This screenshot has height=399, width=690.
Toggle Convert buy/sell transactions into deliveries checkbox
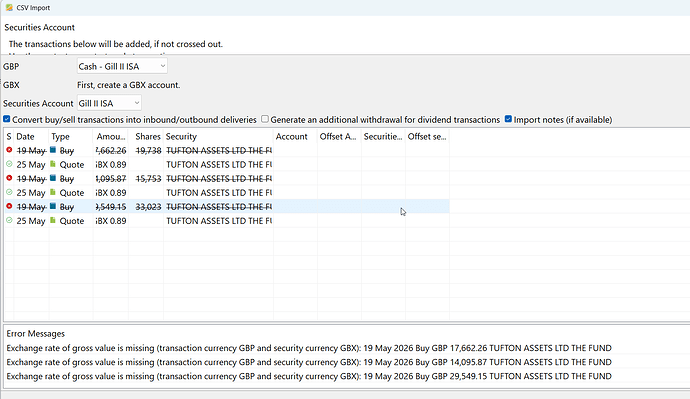coord(7,119)
